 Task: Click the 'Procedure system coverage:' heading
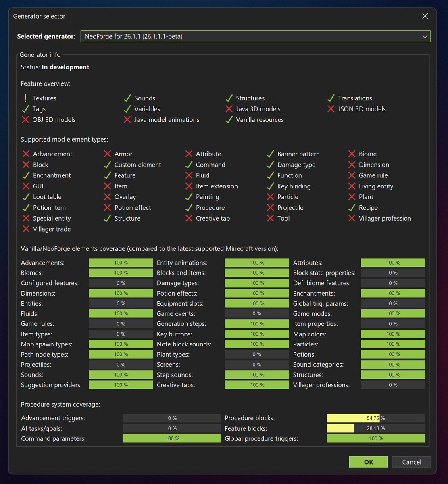(60, 404)
